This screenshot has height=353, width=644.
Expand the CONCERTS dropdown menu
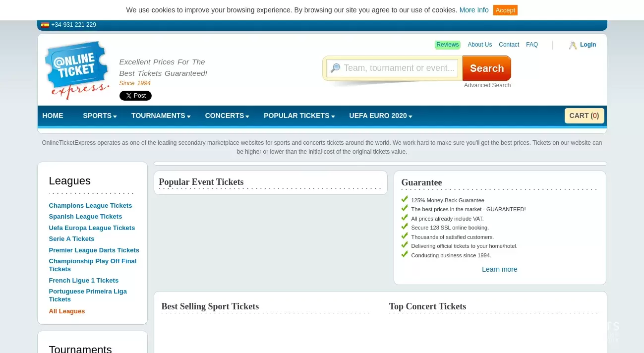point(227,116)
